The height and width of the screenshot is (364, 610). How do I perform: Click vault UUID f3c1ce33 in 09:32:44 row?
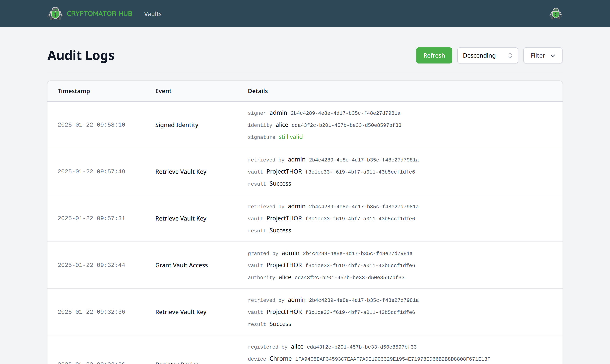coord(360,265)
